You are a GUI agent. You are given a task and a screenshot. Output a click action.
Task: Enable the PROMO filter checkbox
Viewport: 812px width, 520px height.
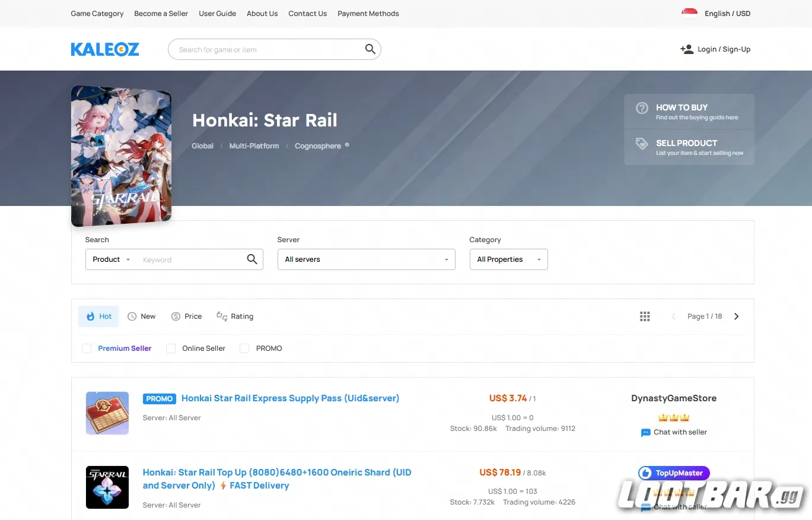pyautogui.click(x=244, y=348)
